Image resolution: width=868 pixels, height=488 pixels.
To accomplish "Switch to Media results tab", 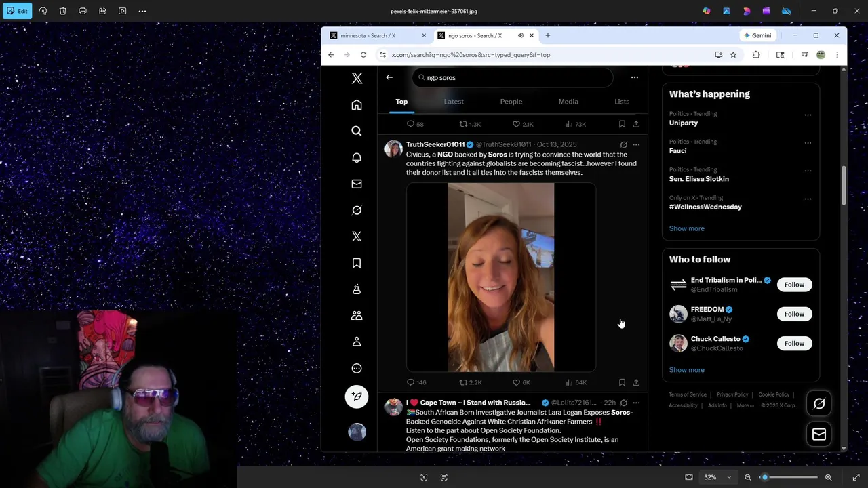I will click(568, 102).
